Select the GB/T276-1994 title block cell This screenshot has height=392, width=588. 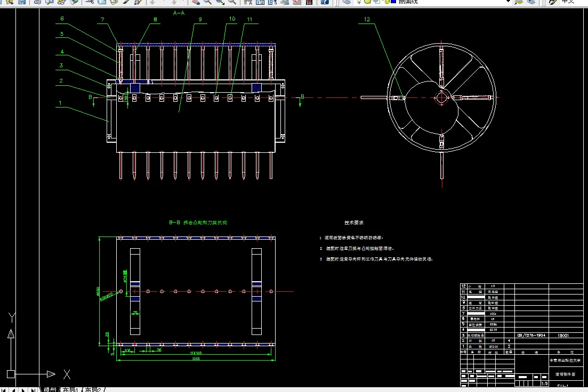pyautogui.click(x=531, y=336)
